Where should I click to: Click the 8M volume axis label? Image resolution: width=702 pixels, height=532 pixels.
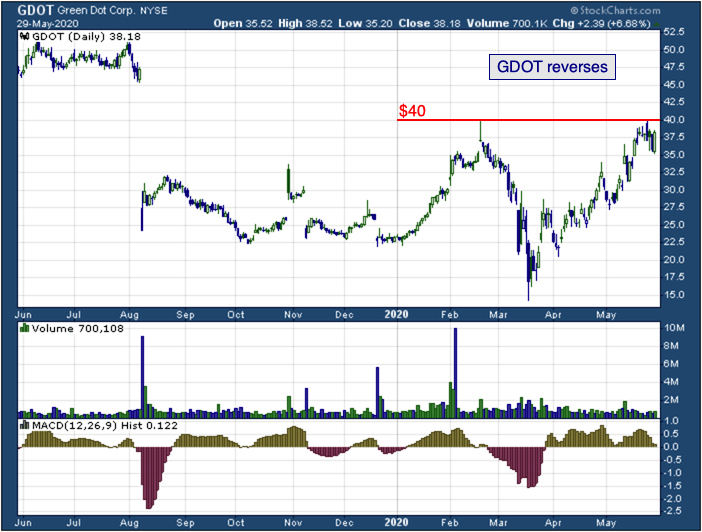(x=671, y=346)
